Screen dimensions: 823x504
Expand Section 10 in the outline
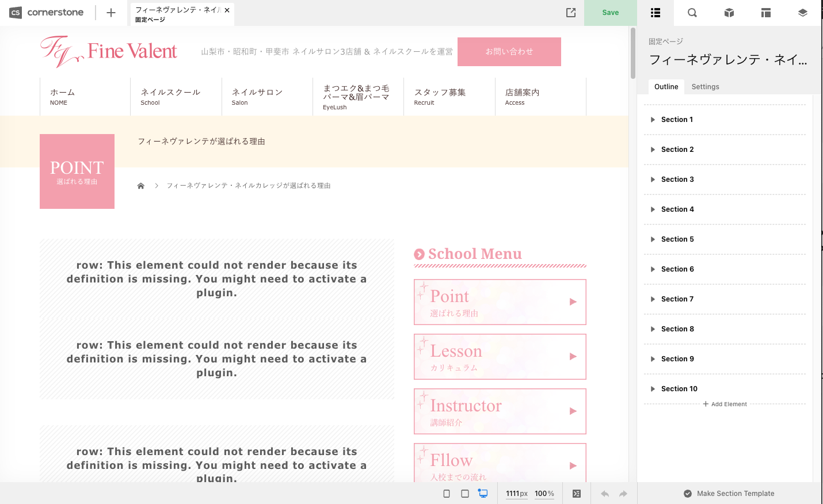coord(653,389)
